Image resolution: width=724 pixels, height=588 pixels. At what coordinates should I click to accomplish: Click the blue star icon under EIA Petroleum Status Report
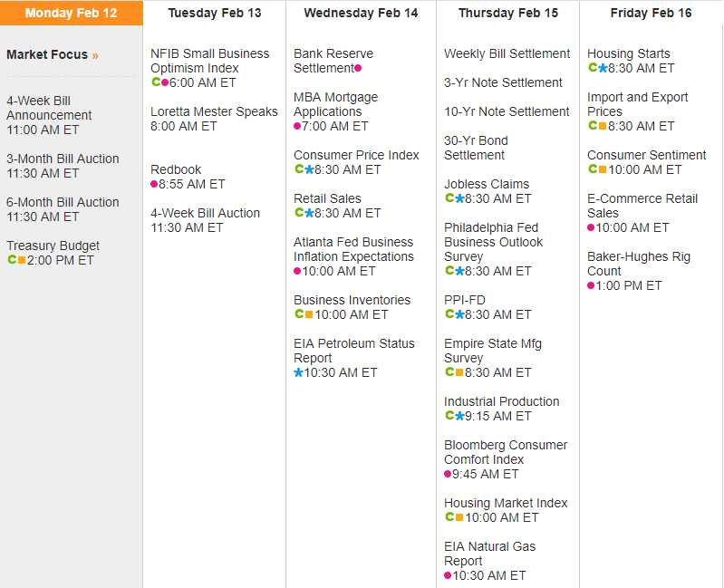[298, 372]
